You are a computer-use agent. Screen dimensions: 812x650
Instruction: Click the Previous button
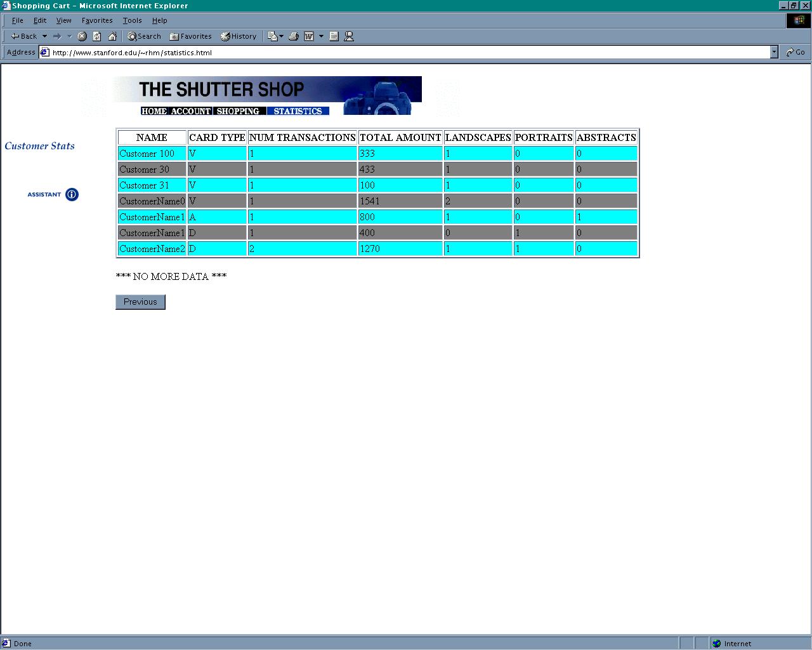click(x=140, y=302)
